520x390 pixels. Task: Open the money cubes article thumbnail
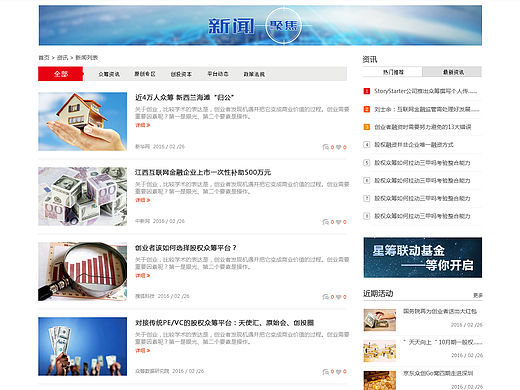tap(82, 196)
